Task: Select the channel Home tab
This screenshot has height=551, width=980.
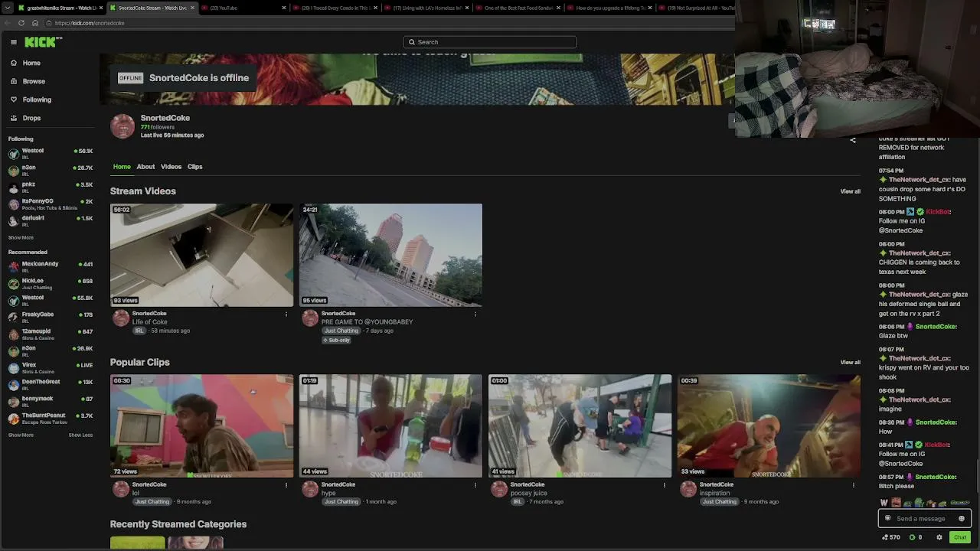Action: click(x=122, y=167)
